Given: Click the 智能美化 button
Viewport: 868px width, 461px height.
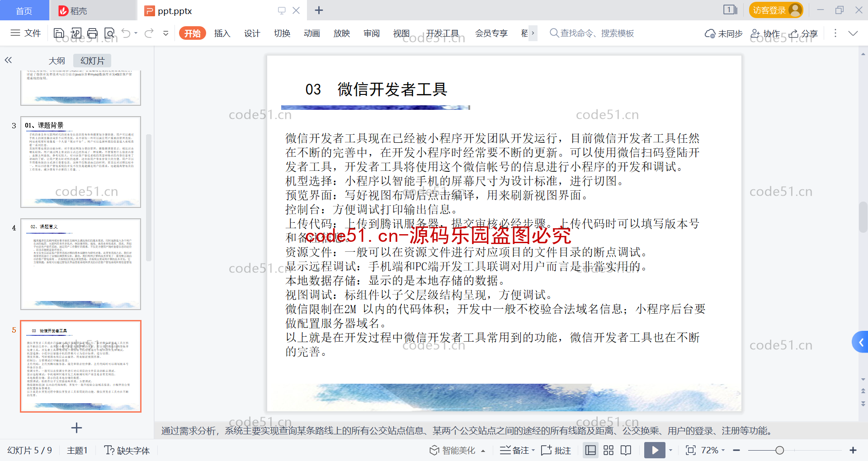Looking at the screenshot, I should [x=452, y=450].
